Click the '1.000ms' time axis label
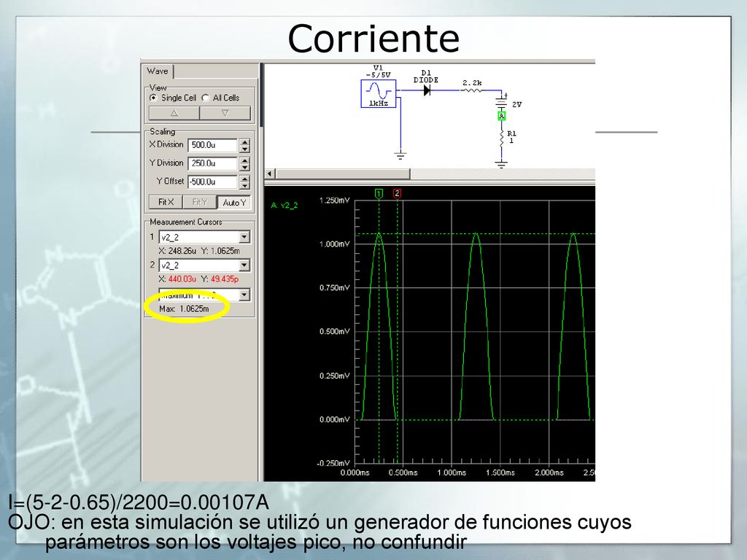 452,472
